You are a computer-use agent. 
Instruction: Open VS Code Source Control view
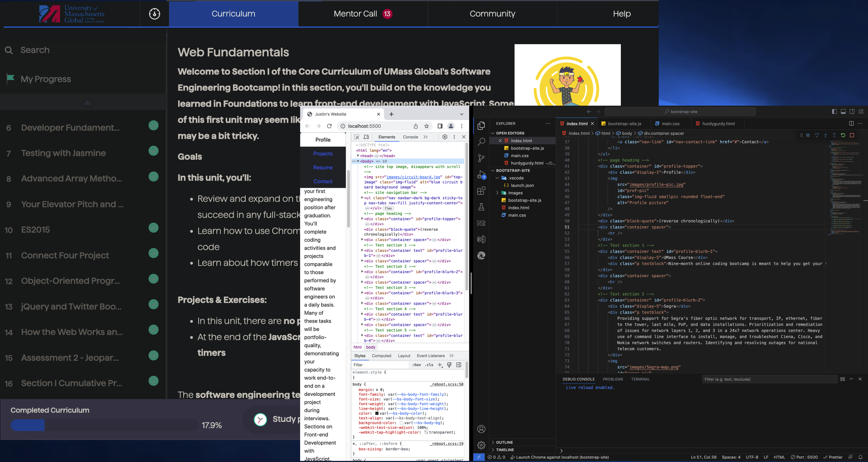pos(481,158)
